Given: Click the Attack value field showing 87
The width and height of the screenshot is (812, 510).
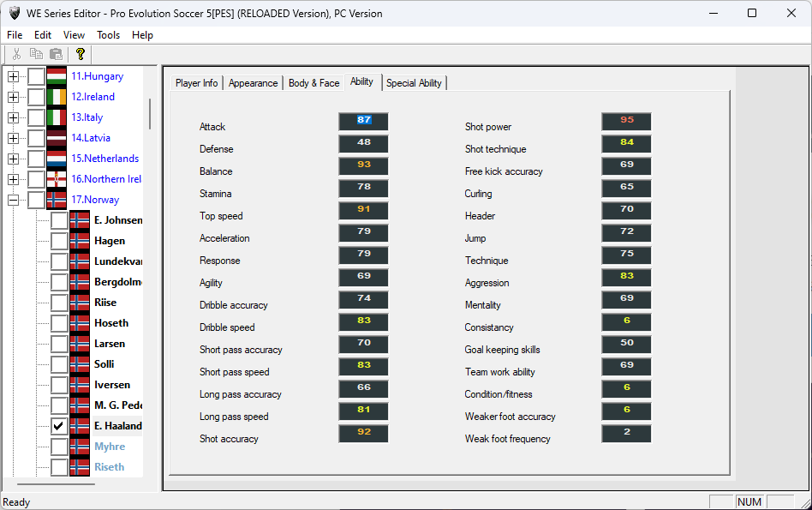Looking at the screenshot, I should pos(363,121).
